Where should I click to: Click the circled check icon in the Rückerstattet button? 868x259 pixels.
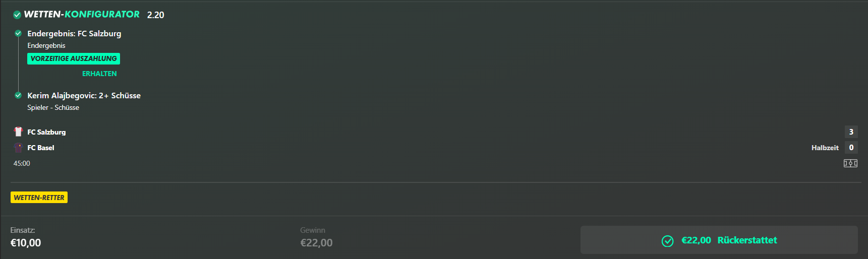point(667,241)
